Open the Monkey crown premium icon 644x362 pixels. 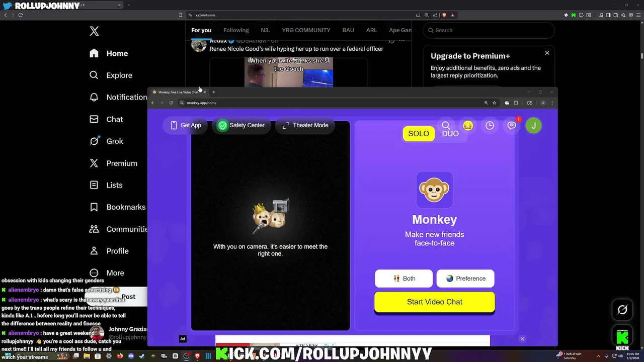(468, 126)
